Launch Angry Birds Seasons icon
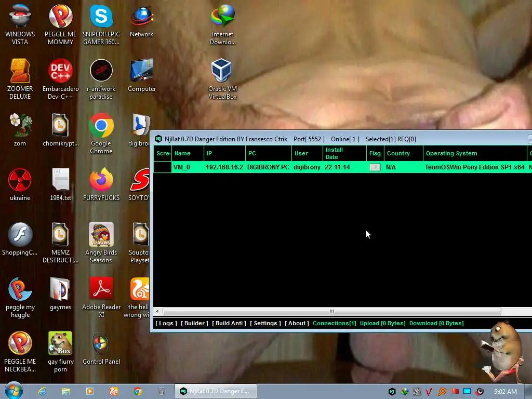Viewport: 532px width, 399px height. click(101, 242)
